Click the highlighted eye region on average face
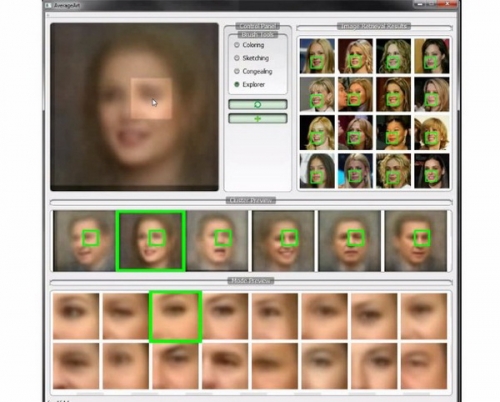The height and width of the screenshot is (402, 500). (151, 99)
